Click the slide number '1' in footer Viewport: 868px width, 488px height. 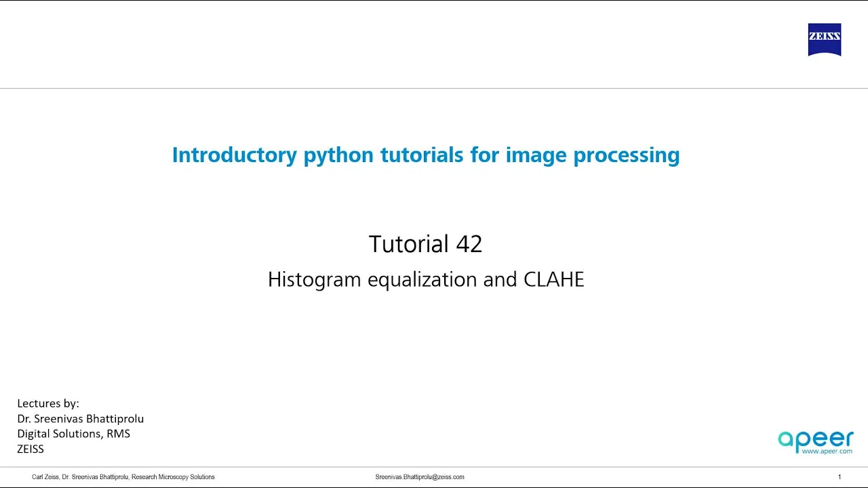(840, 477)
